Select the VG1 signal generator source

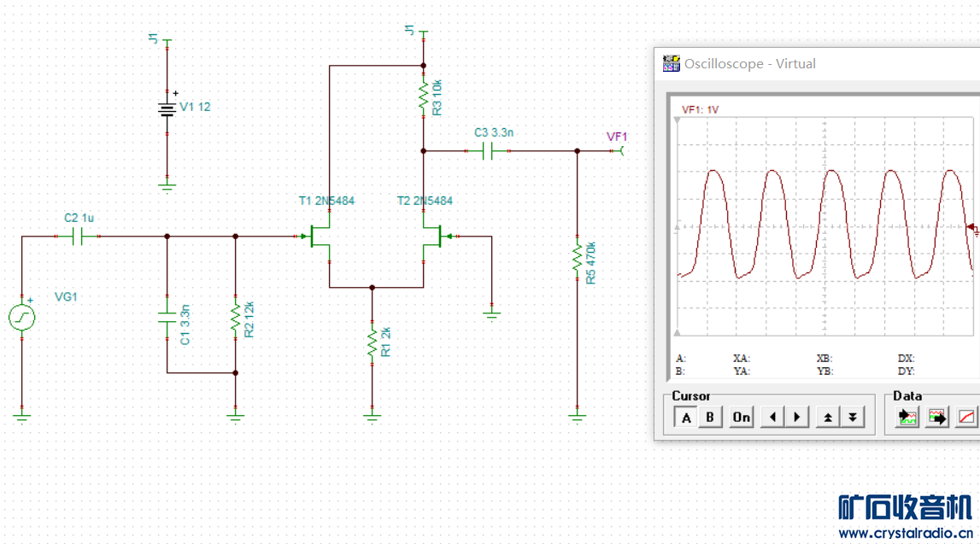point(22,319)
